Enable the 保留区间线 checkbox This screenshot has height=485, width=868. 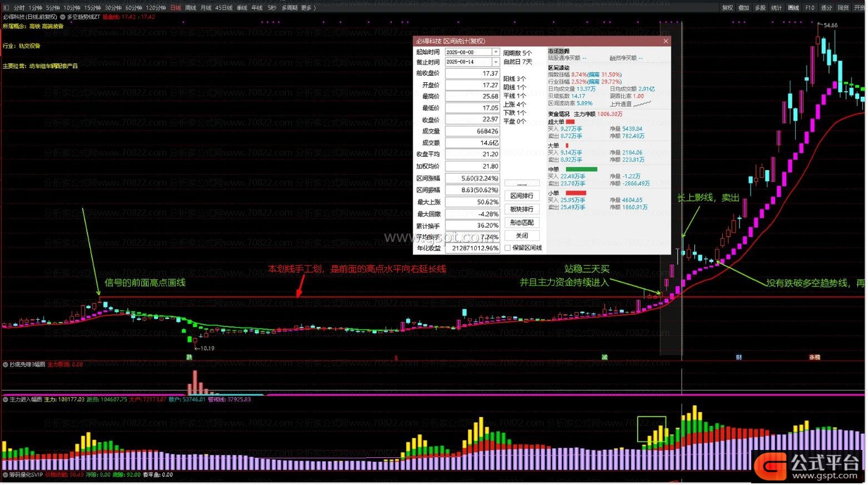pyautogui.click(x=507, y=248)
